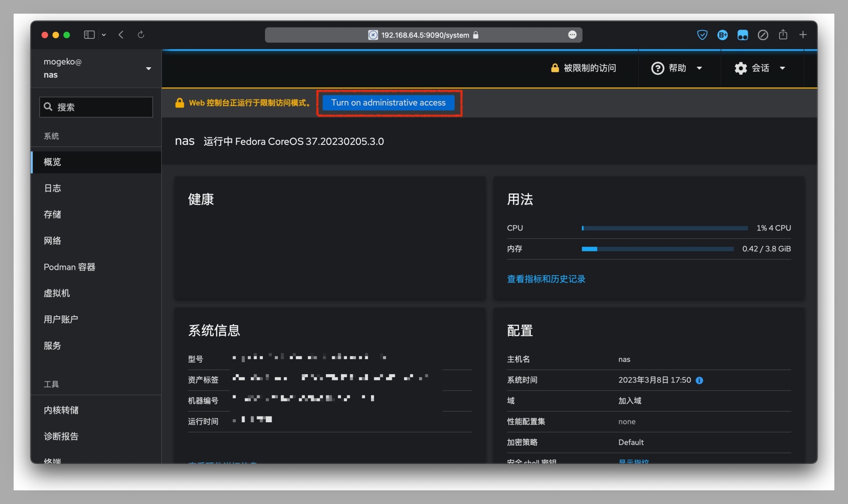Click the system time info icon
The width and height of the screenshot is (848, 504).
699,380
